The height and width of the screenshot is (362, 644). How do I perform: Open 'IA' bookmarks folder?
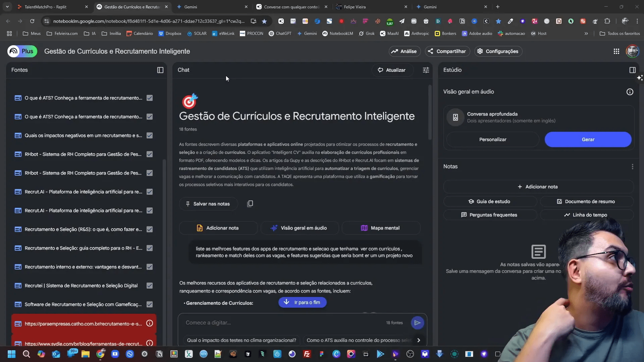(90, 34)
